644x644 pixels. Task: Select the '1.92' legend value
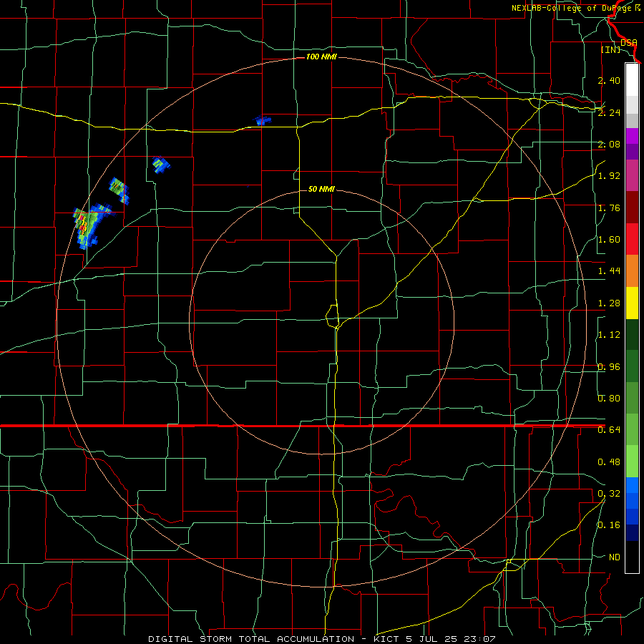[609, 176]
